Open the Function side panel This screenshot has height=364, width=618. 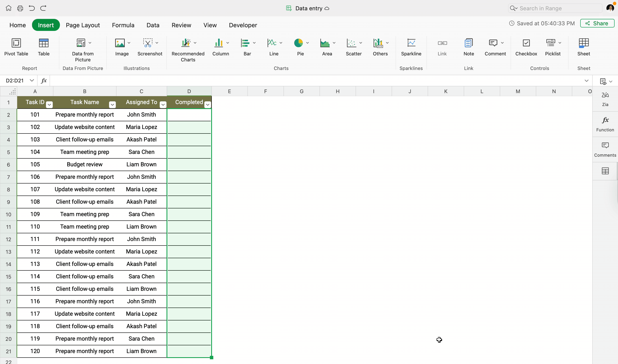605,124
